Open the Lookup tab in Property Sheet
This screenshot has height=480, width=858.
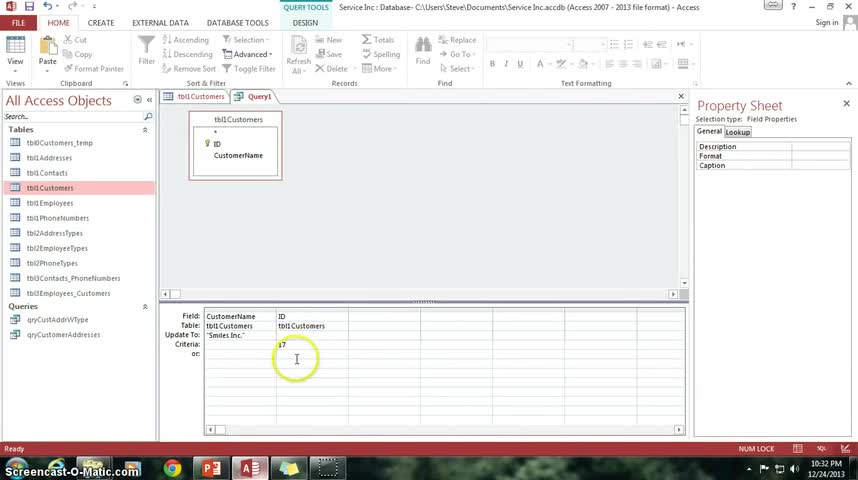click(x=738, y=132)
